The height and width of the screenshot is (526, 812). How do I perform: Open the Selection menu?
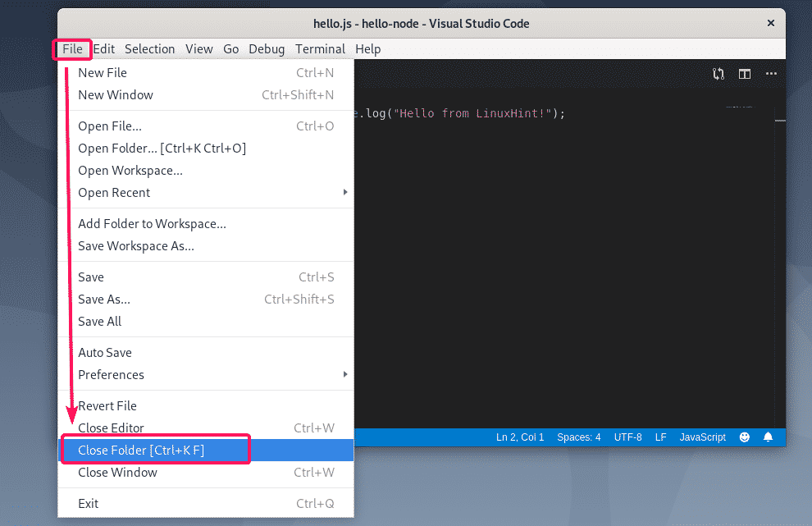149,48
